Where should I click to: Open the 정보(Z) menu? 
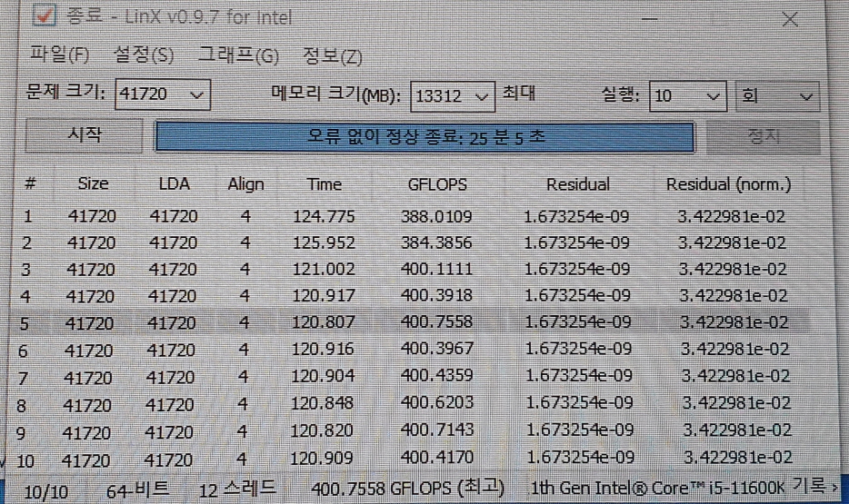coord(332,56)
